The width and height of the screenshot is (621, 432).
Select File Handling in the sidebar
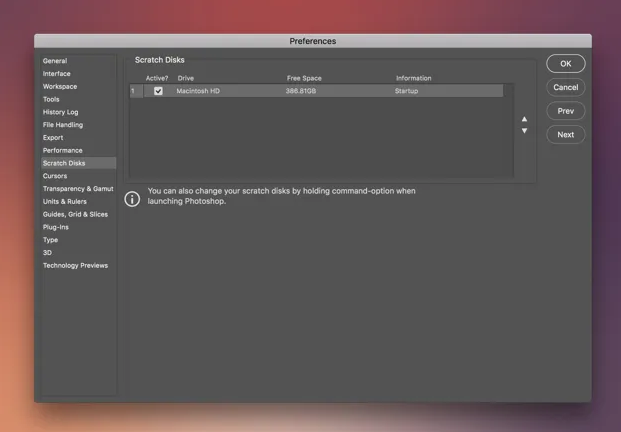pos(63,125)
